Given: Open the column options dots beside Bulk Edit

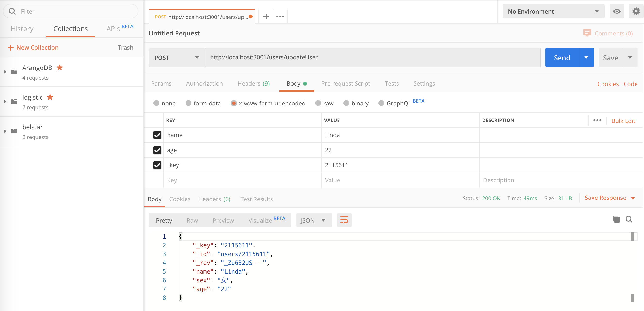Looking at the screenshot, I should 597,120.
